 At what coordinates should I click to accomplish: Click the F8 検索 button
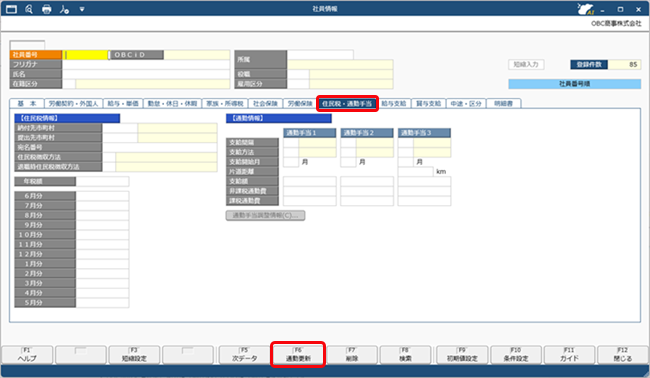click(x=405, y=355)
